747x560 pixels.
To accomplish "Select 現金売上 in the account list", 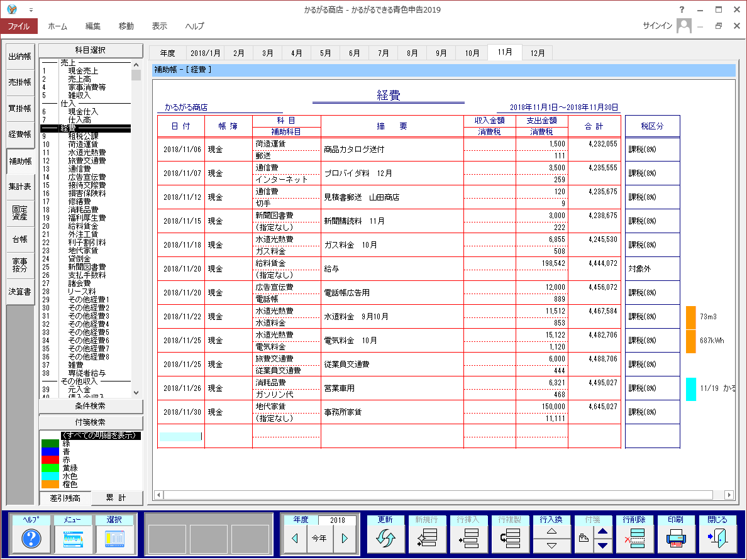I will tap(84, 71).
